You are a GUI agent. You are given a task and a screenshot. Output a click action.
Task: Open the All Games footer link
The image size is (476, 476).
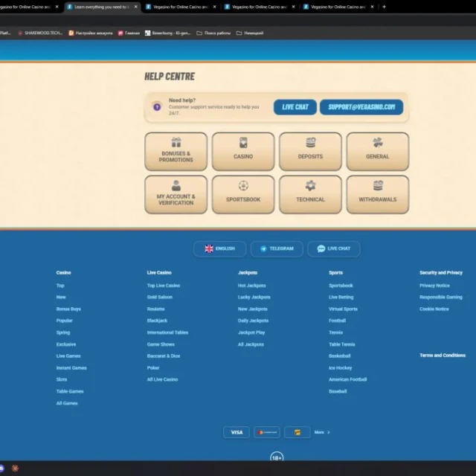pos(67,403)
